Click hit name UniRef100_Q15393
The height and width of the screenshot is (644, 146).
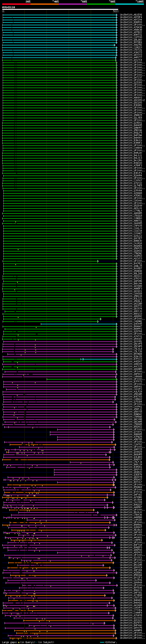(x=131, y=82)
